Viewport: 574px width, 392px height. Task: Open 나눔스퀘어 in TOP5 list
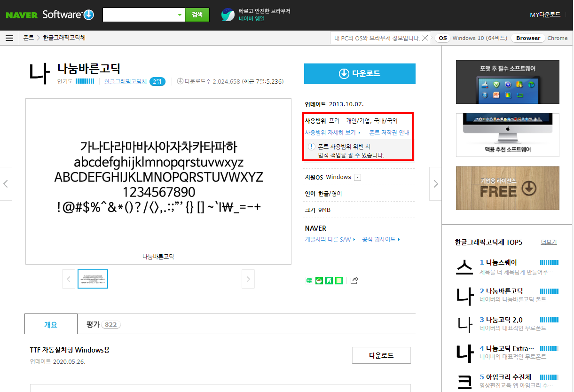[x=501, y=262]
